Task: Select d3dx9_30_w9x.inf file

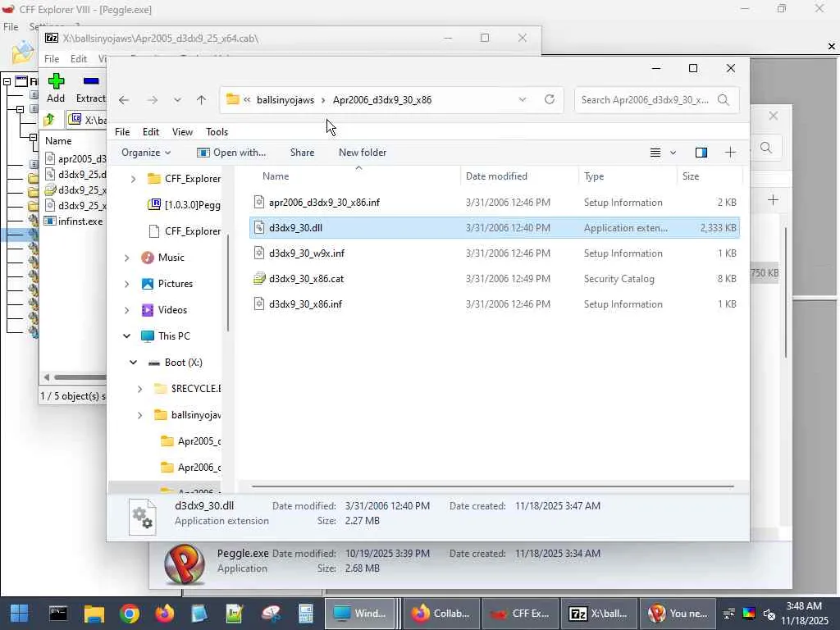Action: pos(495,253)
